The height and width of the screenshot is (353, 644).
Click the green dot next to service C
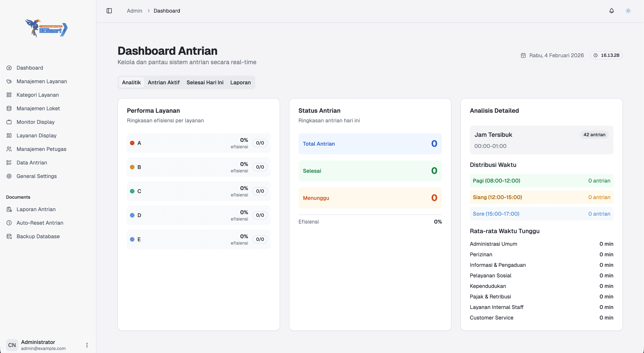tap(133, 191)
